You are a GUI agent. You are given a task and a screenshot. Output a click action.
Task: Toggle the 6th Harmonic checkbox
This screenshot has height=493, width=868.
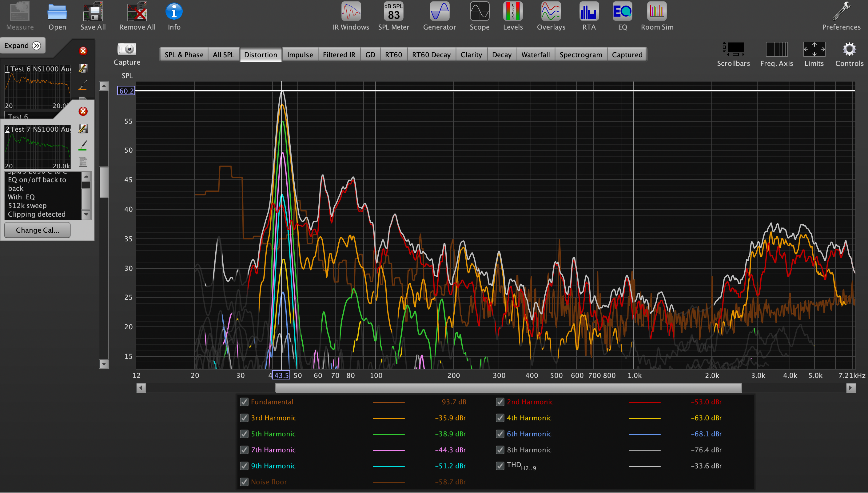tap(500, 434)
